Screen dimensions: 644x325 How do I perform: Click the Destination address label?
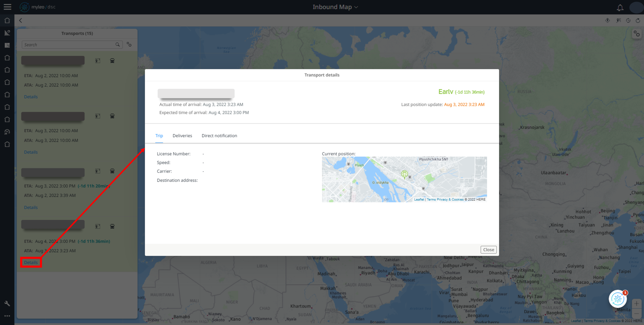click(177, 180)
